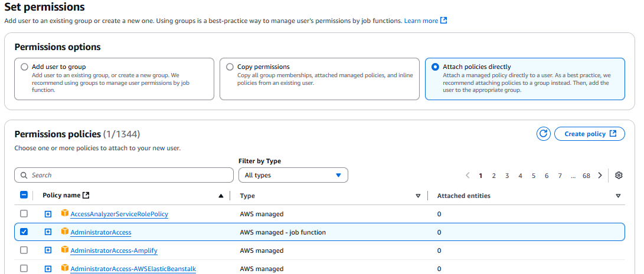Choose the Copy permissions radio option
This screenshot has height=274, width=644.
tap(230, 67)
